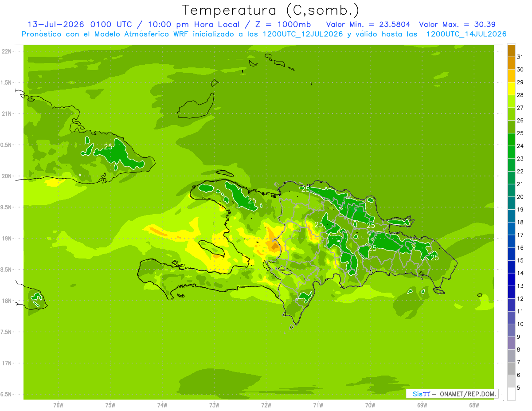
Task: Click the 69W longitude axis label
Action: pos(422,405)
